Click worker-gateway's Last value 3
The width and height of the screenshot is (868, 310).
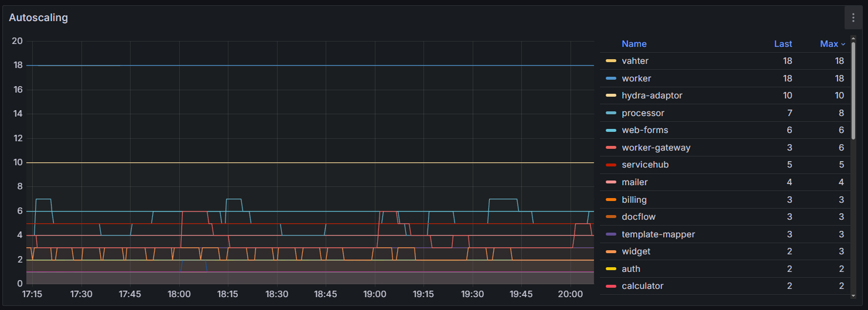click(790, 148)
